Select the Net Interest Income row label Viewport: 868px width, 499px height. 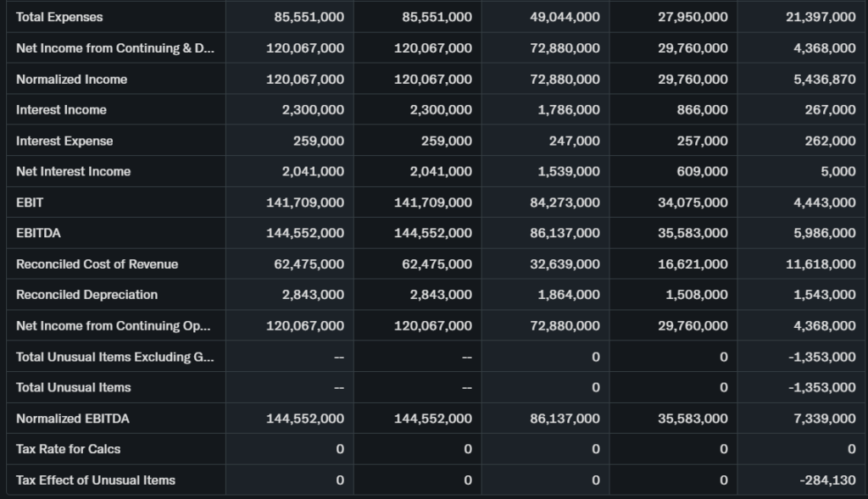(73, 171)
